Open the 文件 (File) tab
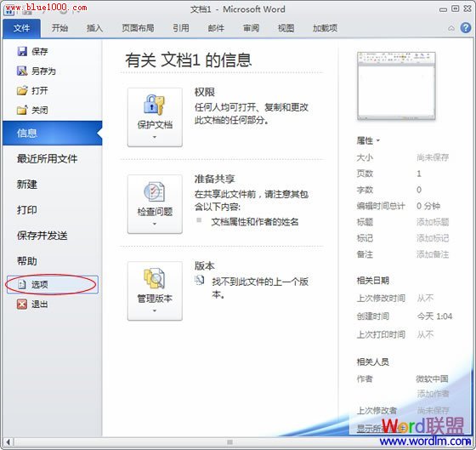This screenshot has width=476, height=450. [21, 29]
